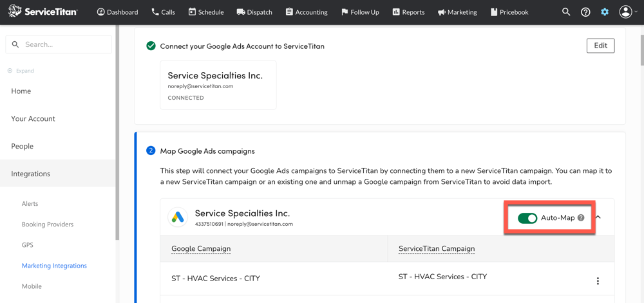644x303 pixels.
Task: Click the green checkmark for completed step one
Action: (151, 46)
